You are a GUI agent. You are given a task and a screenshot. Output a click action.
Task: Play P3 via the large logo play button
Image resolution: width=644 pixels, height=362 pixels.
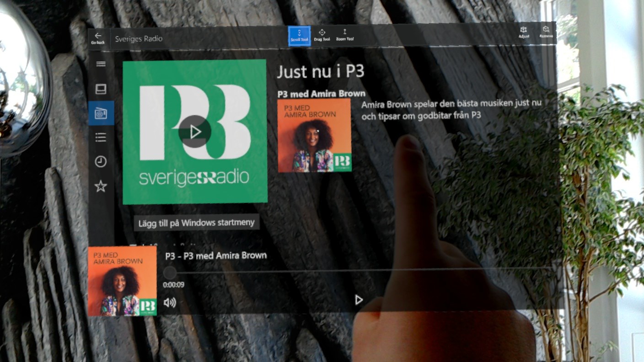(195, 132)
